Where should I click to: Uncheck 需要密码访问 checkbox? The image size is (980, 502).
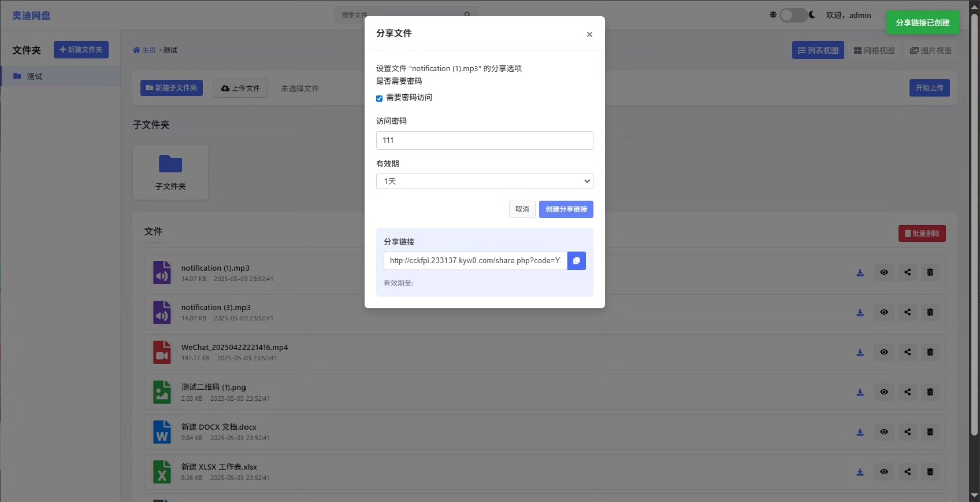379,98
